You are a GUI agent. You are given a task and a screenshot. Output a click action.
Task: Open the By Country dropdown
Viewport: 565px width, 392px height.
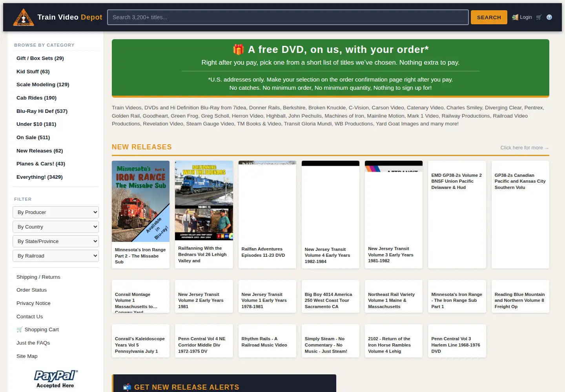56,227
